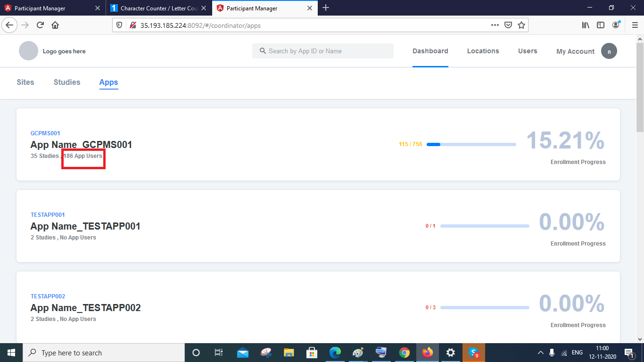Viewport: 644px width, 362px height.
Task: Bookmark this page with the star icon
Action: (x=521, y=25)
